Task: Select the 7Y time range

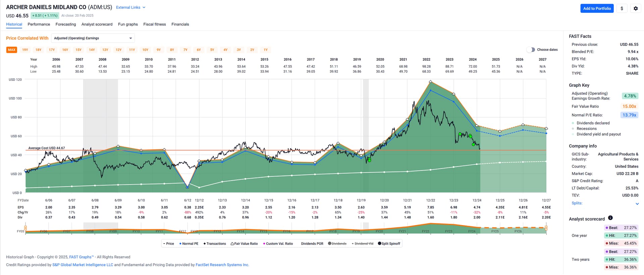Action: tap(185, 50)
